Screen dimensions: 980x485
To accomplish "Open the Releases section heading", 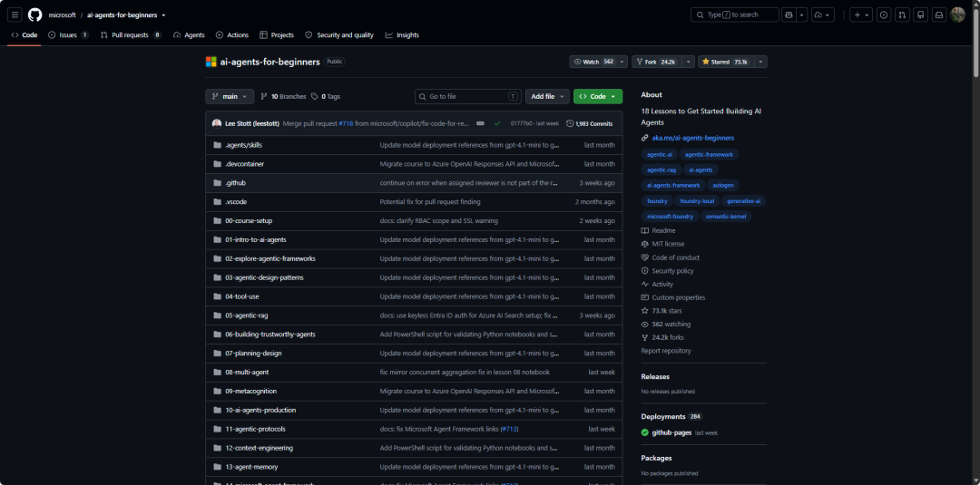I will [655, 376].
